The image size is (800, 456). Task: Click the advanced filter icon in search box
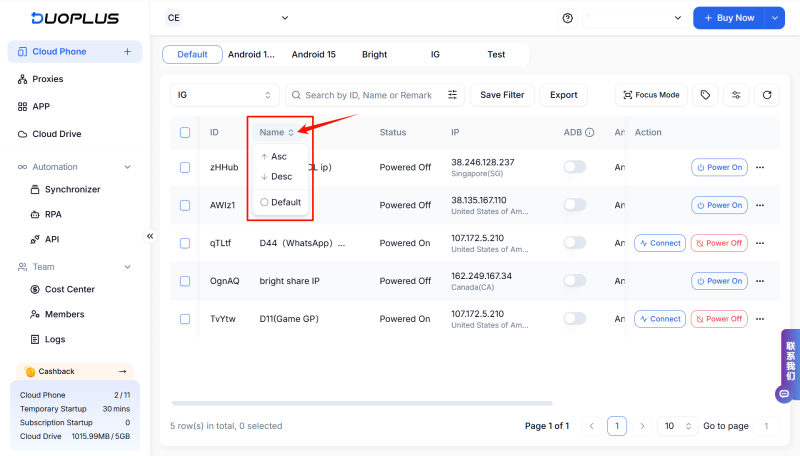tap(453, 95)
